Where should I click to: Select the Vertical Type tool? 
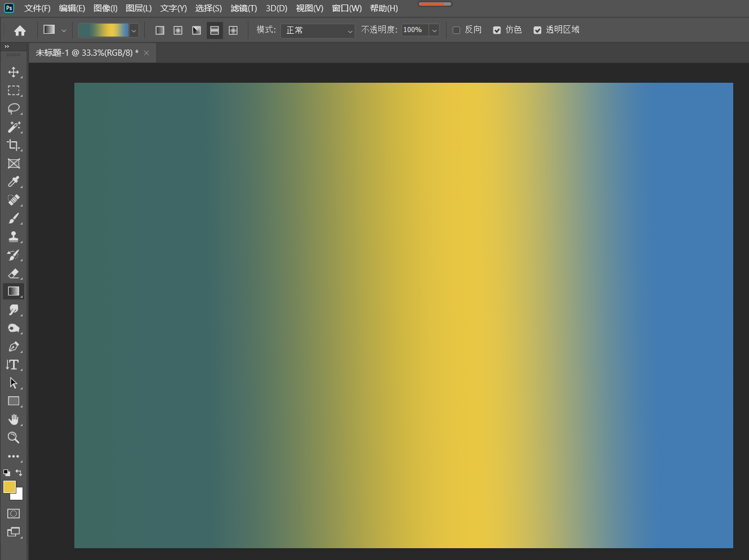[14, 365]
